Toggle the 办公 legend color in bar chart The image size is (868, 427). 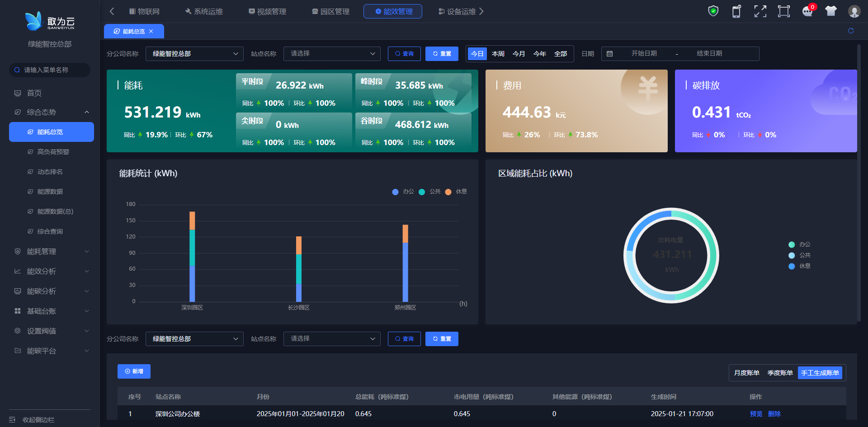396,192
